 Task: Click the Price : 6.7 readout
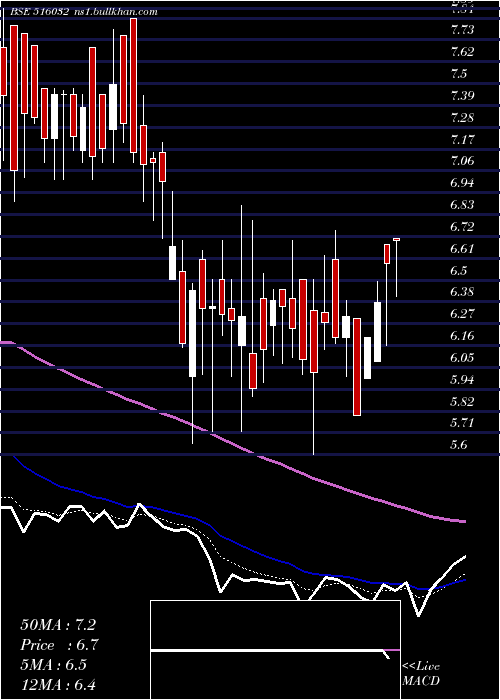coord(59,645)
